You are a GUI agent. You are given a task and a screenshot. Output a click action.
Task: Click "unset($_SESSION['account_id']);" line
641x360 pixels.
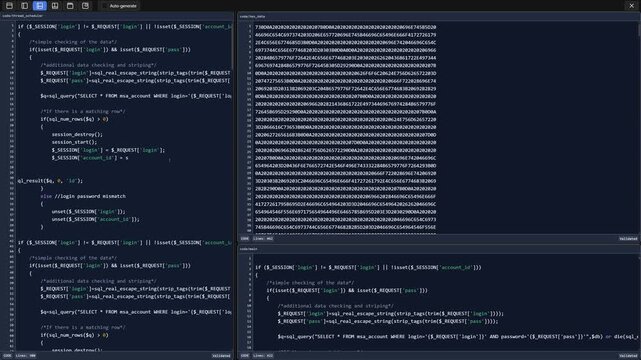[x=95, y=219]
